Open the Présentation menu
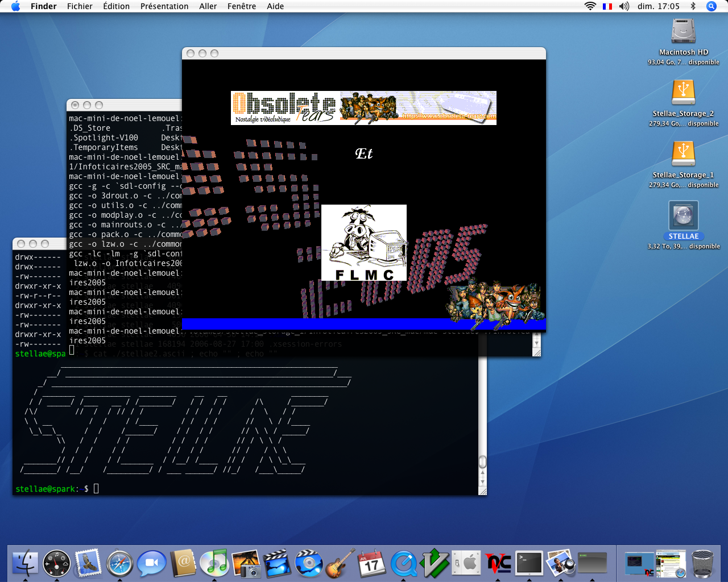The width and height of the screenshot is (728, 582). tap(164, 6)
